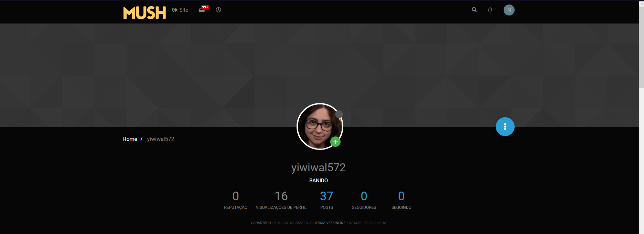Click the 16 Visualizações de Perfil stat
Viewport: 644px width, 234px height.
(x=281, y=200)
